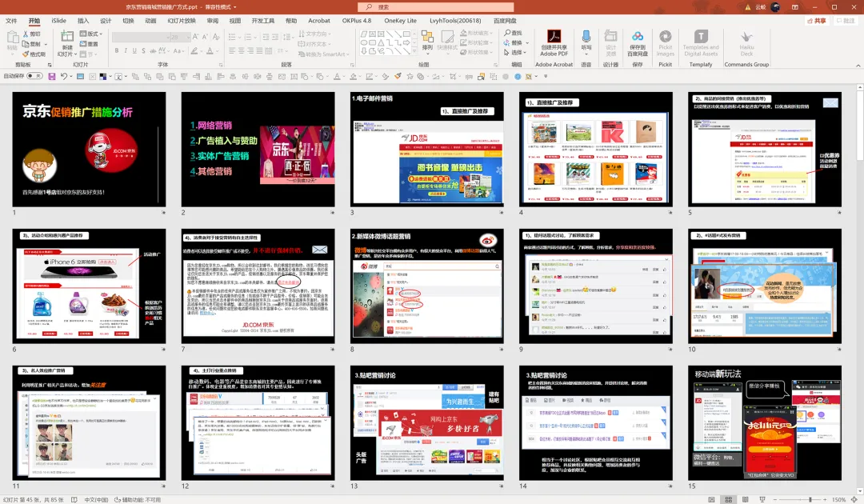Click accessibility status 辅助功能: 不可用
864x504 pixels.
[138, 499]
